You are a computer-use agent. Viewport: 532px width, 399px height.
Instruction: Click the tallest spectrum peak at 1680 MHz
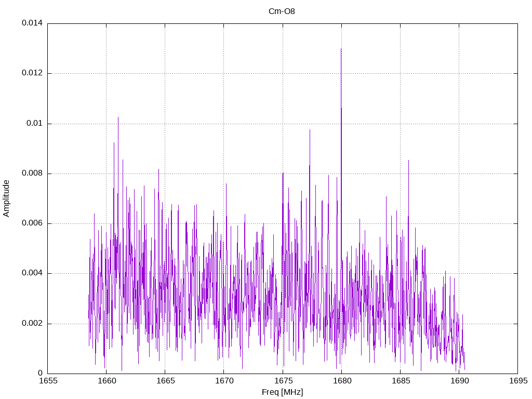point(341,49)
